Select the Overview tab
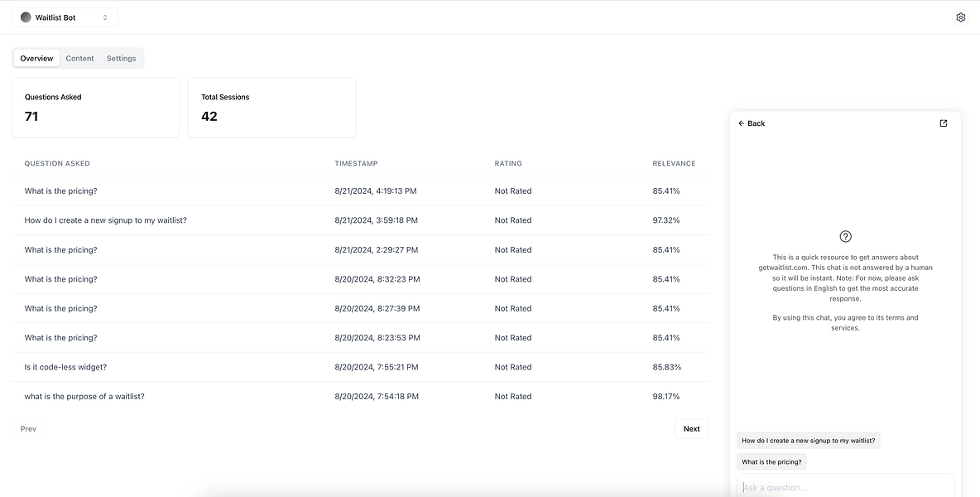This screenshot has height=497, width=980. pyautogui.click(x=37, y=58)
